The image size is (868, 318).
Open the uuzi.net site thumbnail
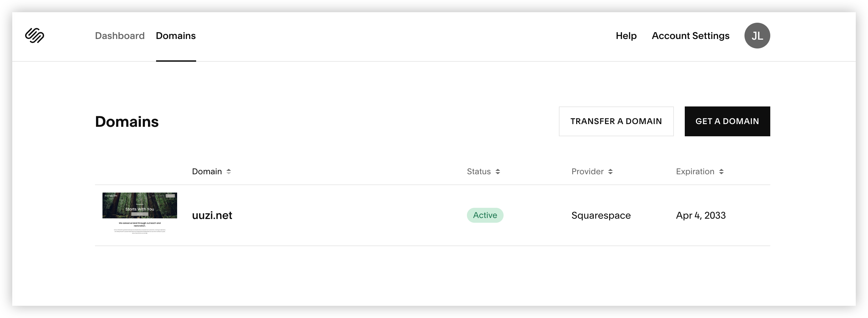point(140,214)
